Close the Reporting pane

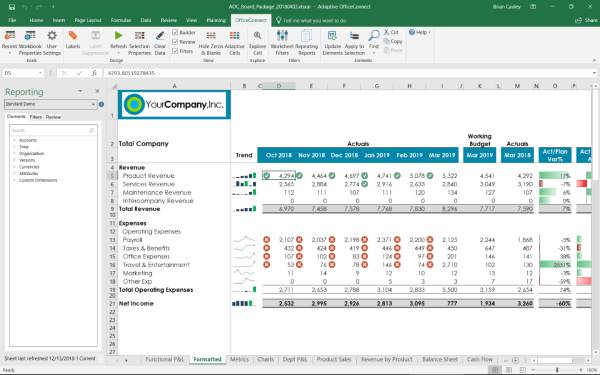tap(97, 91)
